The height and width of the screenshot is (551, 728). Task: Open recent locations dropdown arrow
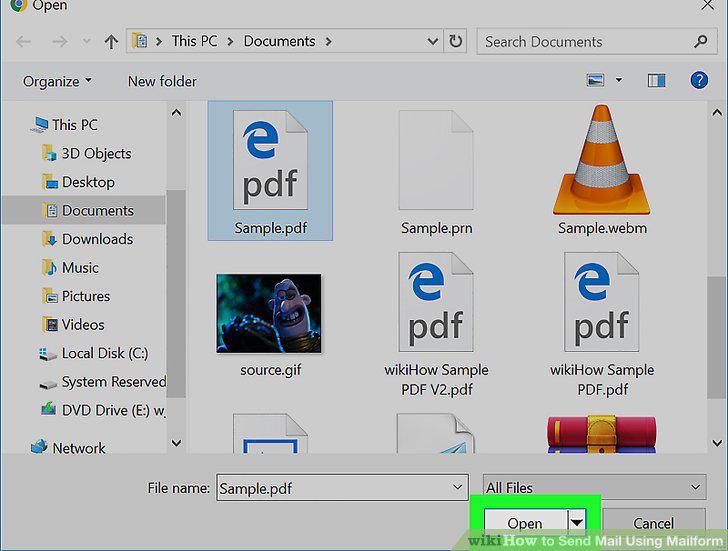click(x=86, y=42)
